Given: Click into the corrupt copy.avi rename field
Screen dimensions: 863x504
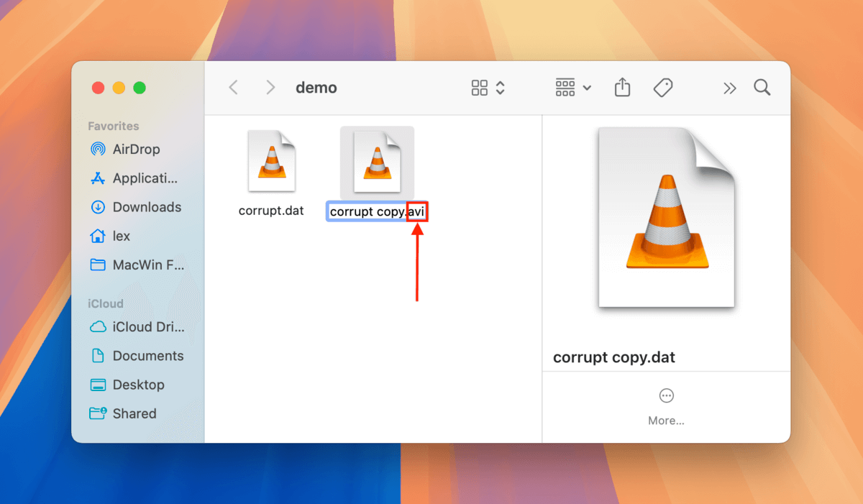Looking at the screenshot, I should pos(378,212).
